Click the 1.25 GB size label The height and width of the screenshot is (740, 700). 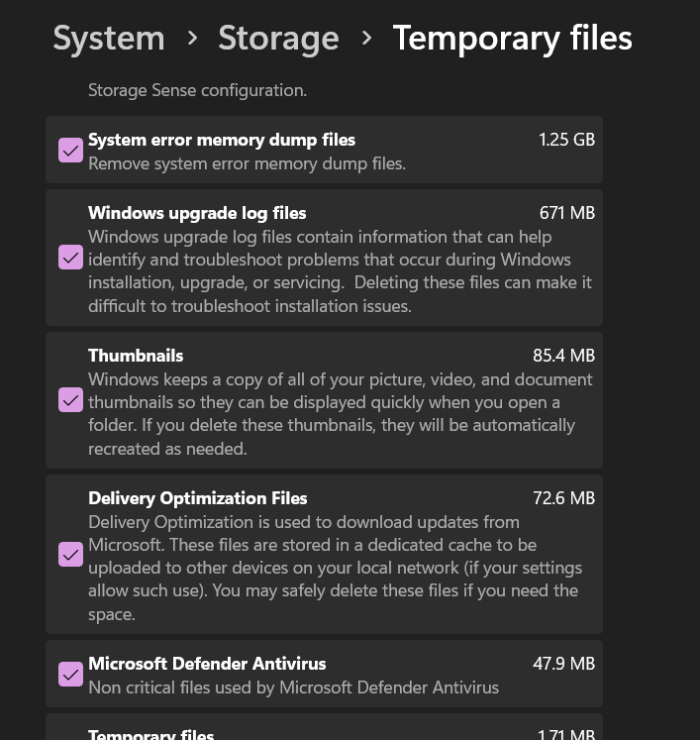point(566,140)
